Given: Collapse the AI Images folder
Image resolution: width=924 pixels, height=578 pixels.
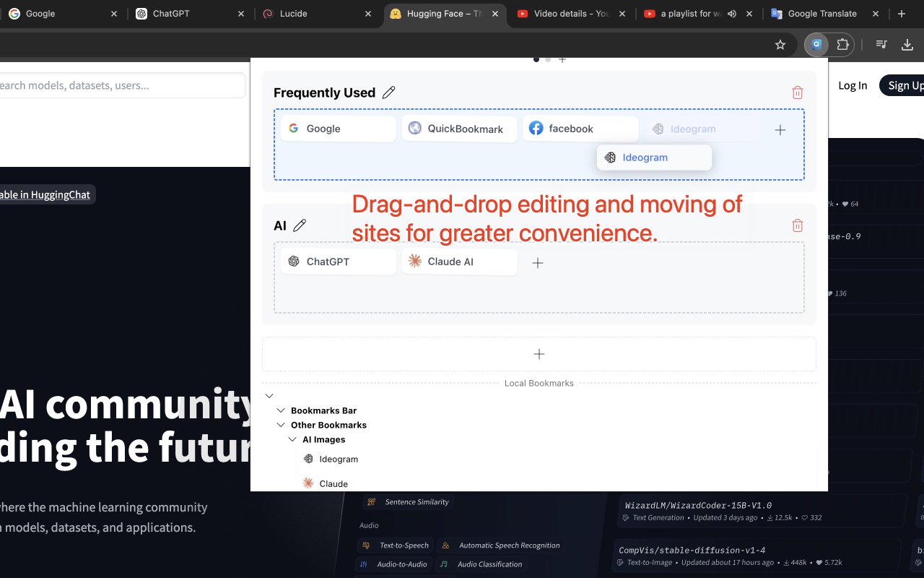Looking at the screenshot, I should (x=292, y=439).
